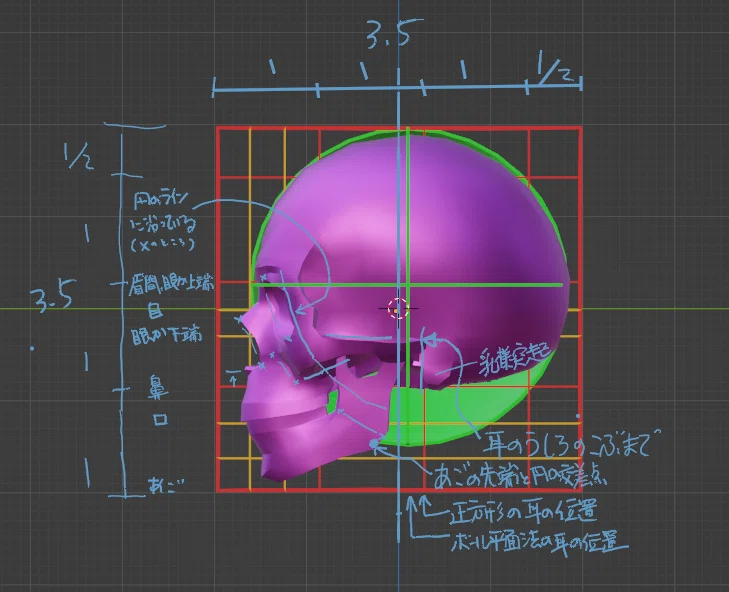Click the '乳様突起' annotation text
The height and width of the screenshot is (592, 729).
click(x=514, y=359)
